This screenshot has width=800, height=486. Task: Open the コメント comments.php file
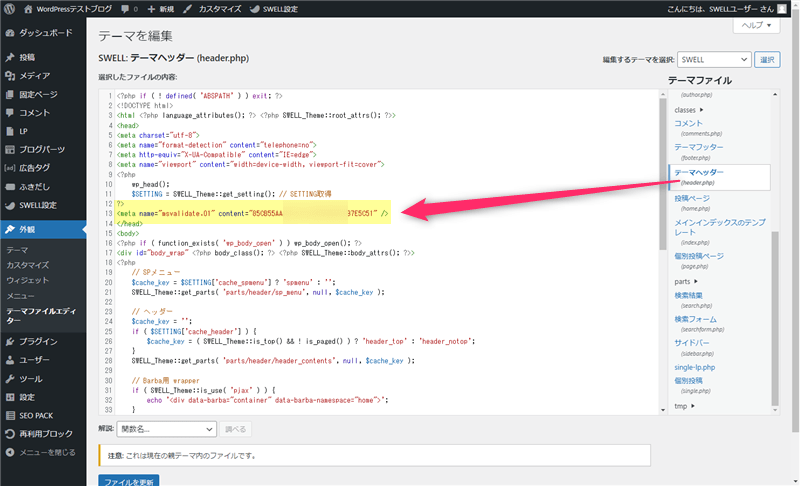coord(688,123)
